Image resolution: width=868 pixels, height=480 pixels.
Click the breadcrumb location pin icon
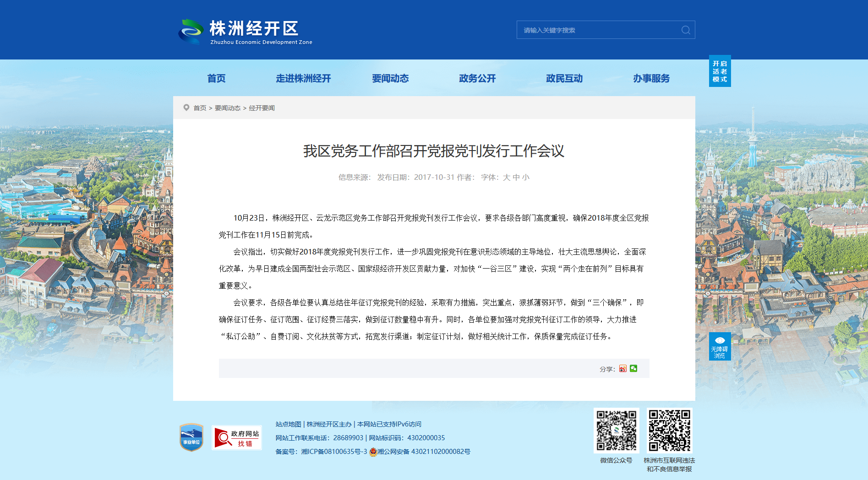pyautogui.click(x=186, y=108)
